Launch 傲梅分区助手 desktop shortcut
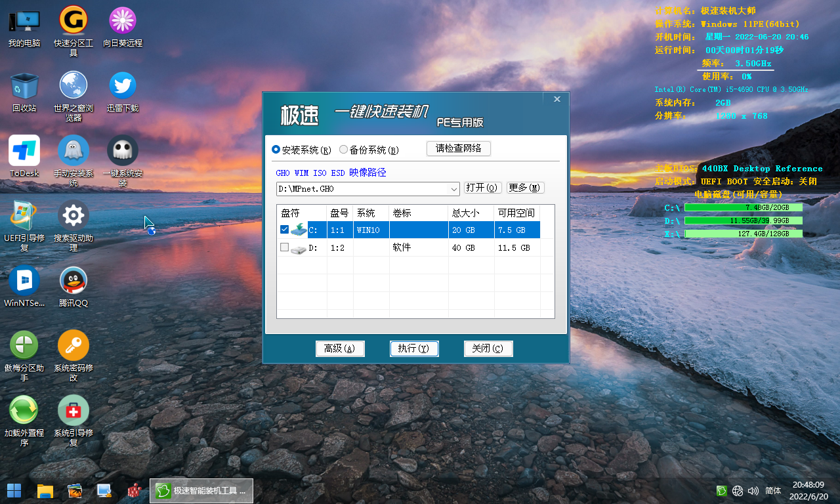This screenshot has width=840, height=504. coord(24,356)
